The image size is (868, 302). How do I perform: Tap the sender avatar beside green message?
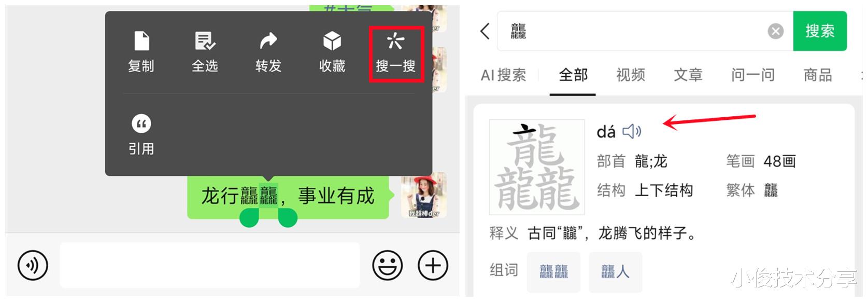(x=424, y=195)
